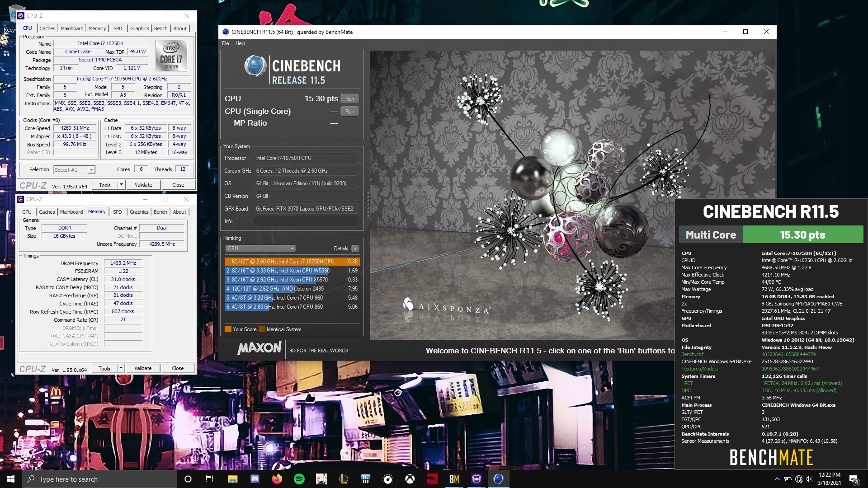Open the vertical-bars app left of gauge icon
The height and width of the screenshot is (488, 868).
(x=365, y=479)
